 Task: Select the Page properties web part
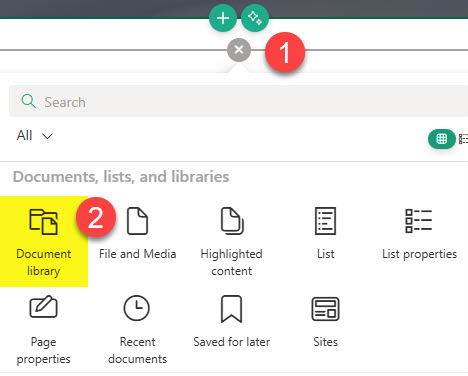[44, 330]
